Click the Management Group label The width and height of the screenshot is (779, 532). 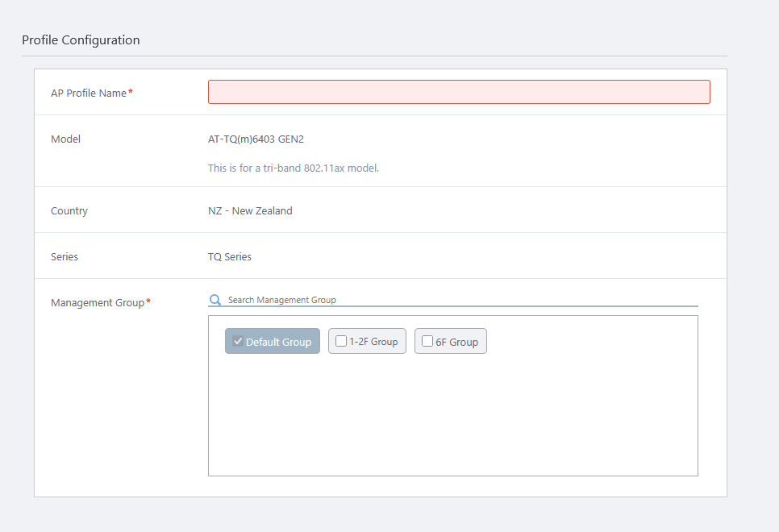(98, 302)
